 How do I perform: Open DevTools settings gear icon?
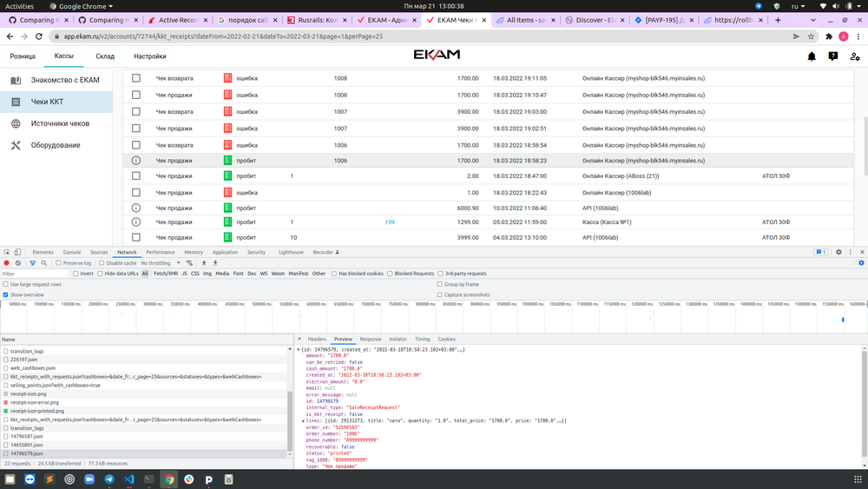(x=838, y=252)
